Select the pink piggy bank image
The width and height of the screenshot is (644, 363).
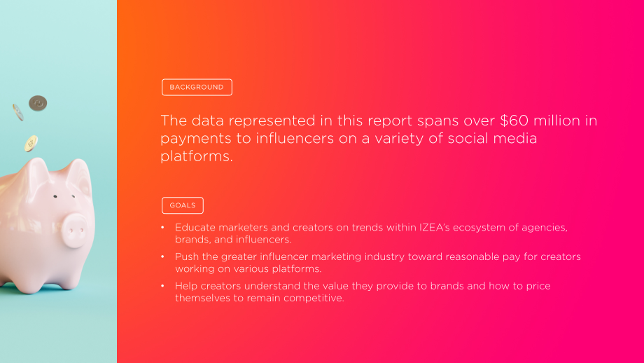[46, 226]
